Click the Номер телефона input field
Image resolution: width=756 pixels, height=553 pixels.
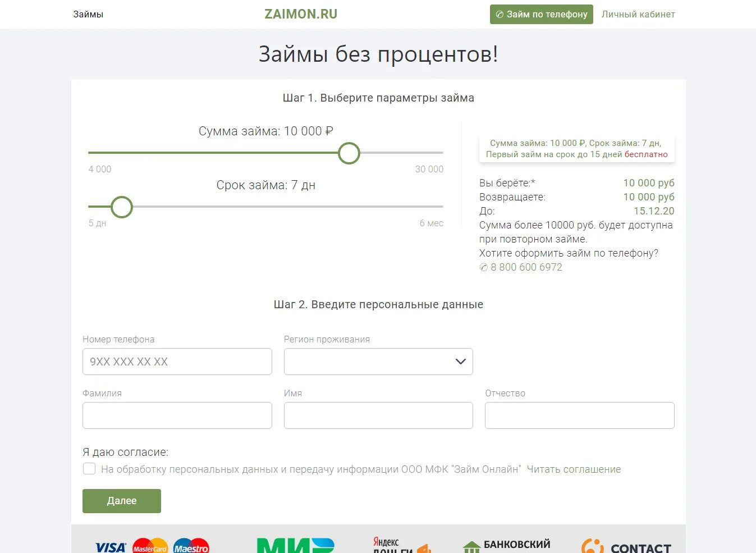point(177,362)
